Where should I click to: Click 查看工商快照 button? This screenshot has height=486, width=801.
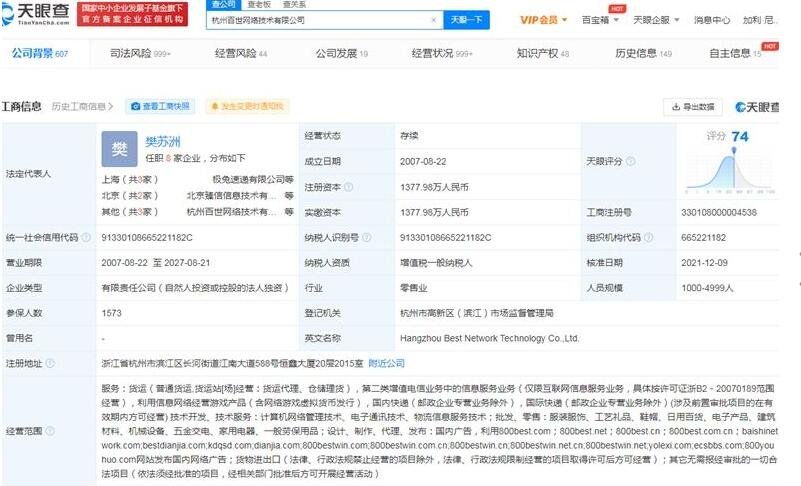(160, 106)
